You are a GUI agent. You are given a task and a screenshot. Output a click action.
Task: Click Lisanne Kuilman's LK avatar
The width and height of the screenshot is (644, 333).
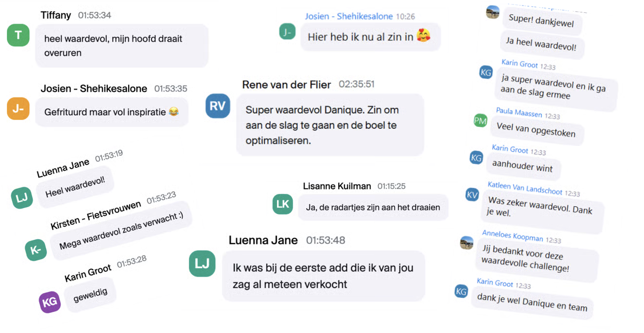[x=282, y=204]
